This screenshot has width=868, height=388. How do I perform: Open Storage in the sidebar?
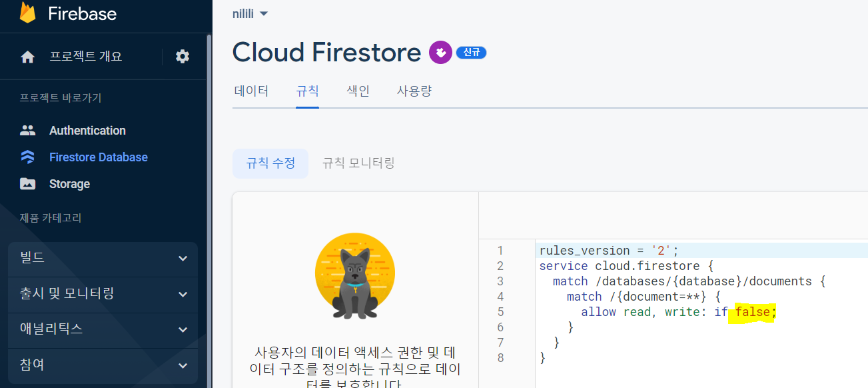(x=69, y=184)
